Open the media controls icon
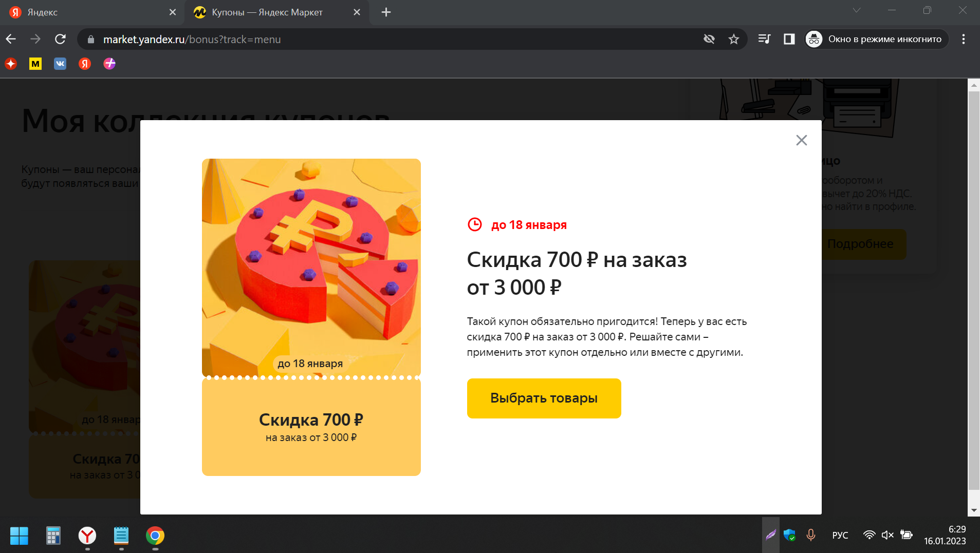 [x=764, y=39]
